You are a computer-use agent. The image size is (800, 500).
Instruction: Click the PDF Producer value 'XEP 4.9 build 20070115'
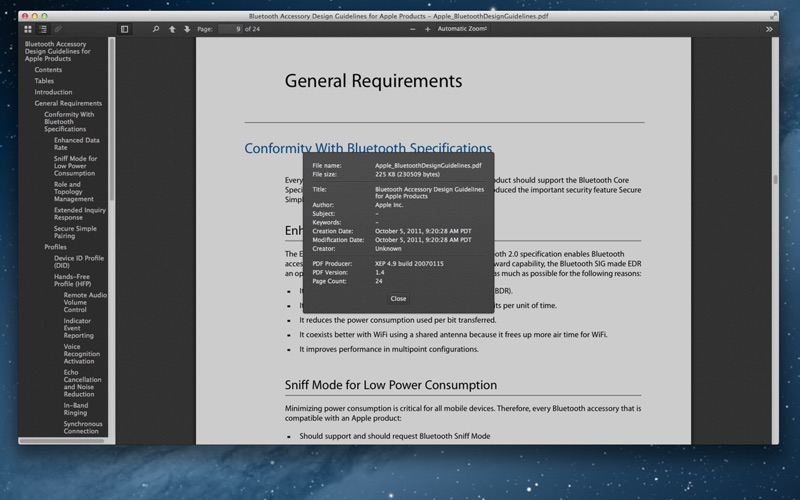tap(409, 264)
